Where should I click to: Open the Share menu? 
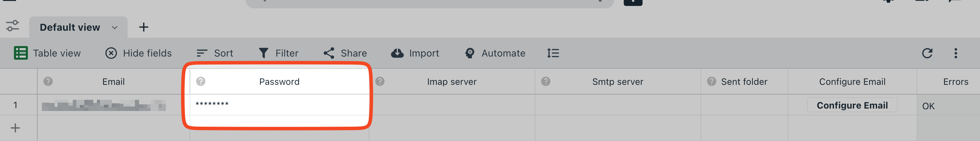point(345,53)
